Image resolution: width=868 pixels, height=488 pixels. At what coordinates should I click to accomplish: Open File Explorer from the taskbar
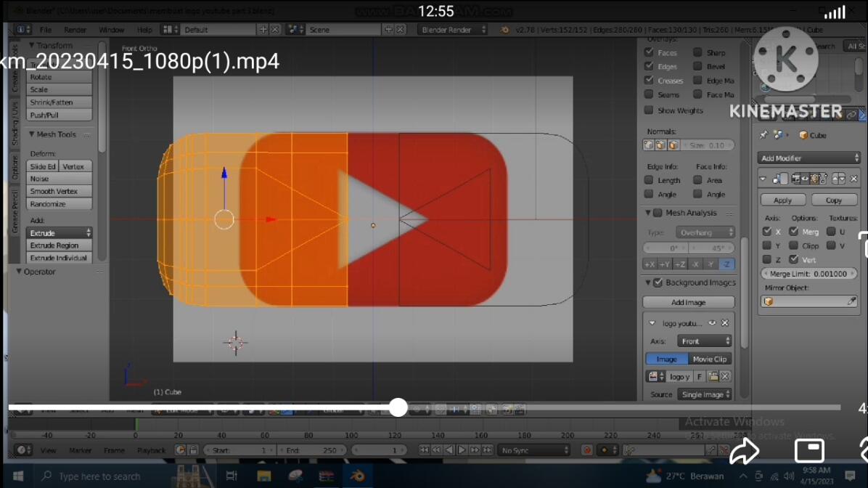[264, 476]
